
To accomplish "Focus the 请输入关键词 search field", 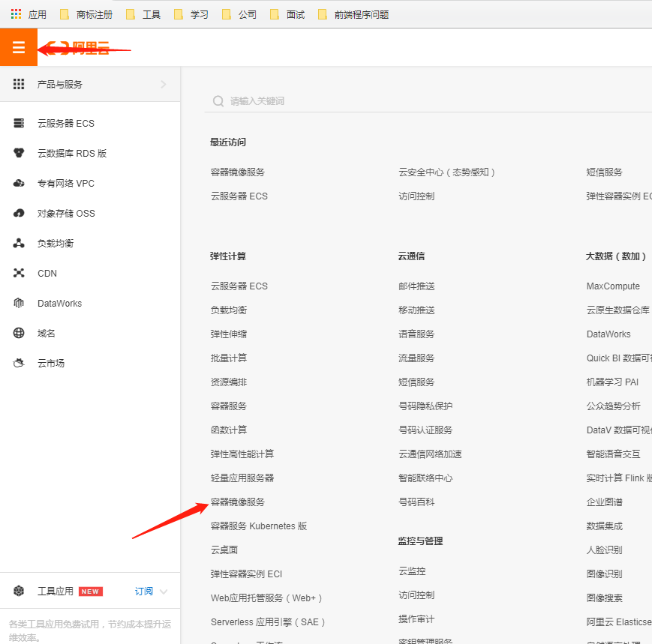I will coord(428,101).
